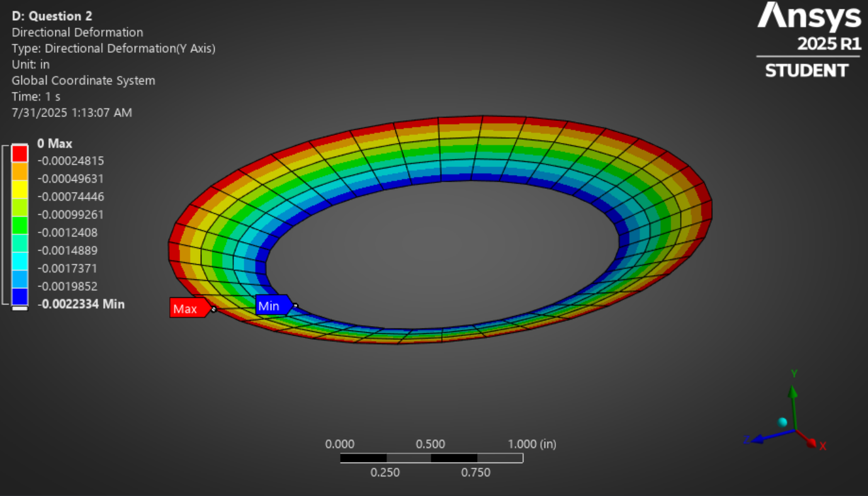Click the 'Unit: in' text
This screenshot has height=496, width=868.
31,64
